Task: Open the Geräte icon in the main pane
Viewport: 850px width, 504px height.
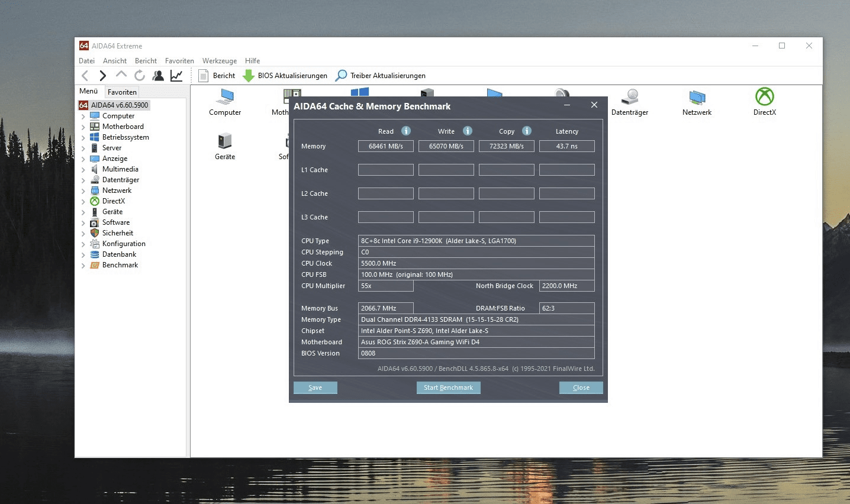Action: pyautogui.click(x=225, y=147)
